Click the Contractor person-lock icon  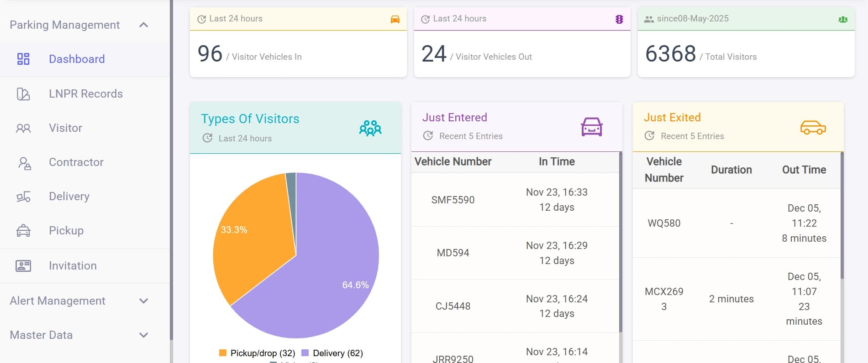click(x=24, y=163)
